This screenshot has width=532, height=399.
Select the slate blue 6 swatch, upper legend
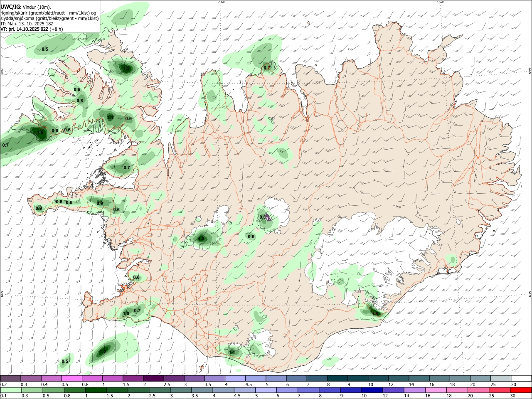pyautogui.click(x=297, y=379)
